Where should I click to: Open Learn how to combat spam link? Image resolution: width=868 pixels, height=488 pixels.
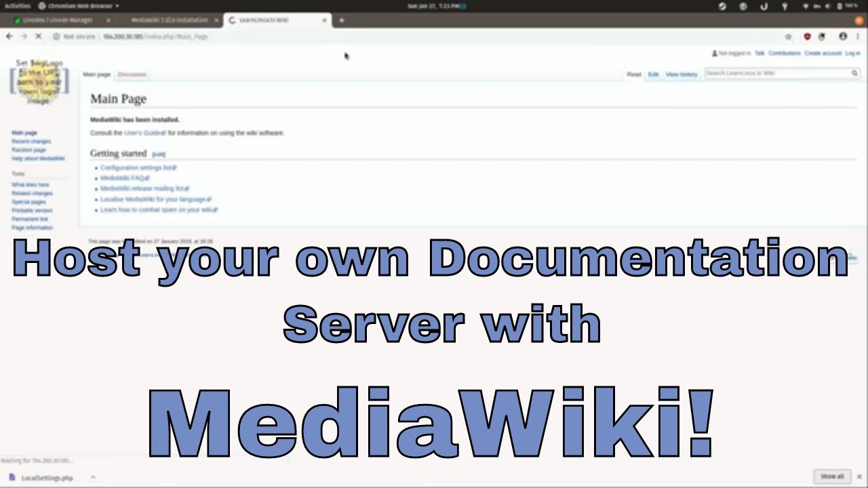159,210
